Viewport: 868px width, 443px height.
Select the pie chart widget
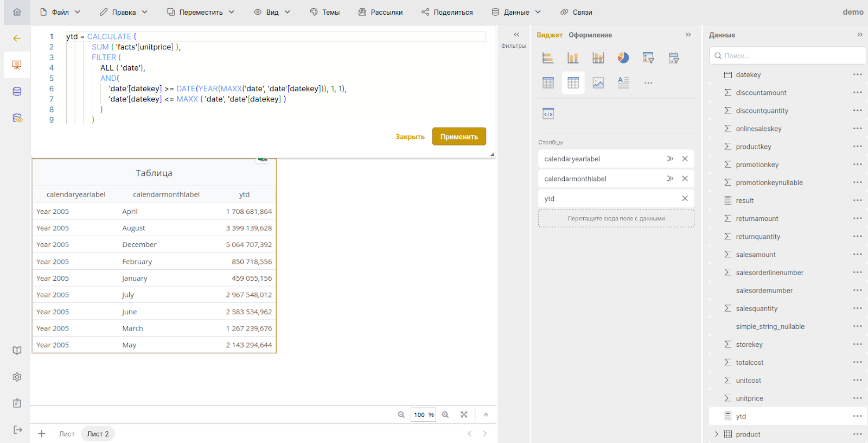[623, 58]
